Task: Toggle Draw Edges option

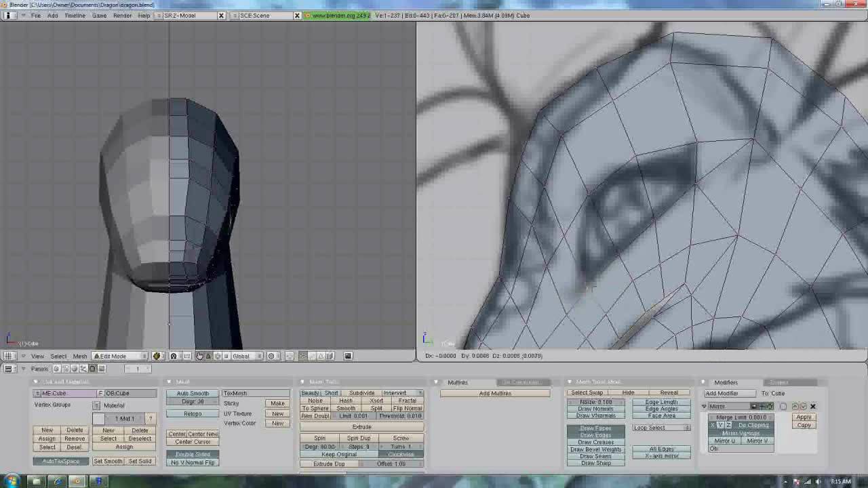Action: (x=595, y=435)
